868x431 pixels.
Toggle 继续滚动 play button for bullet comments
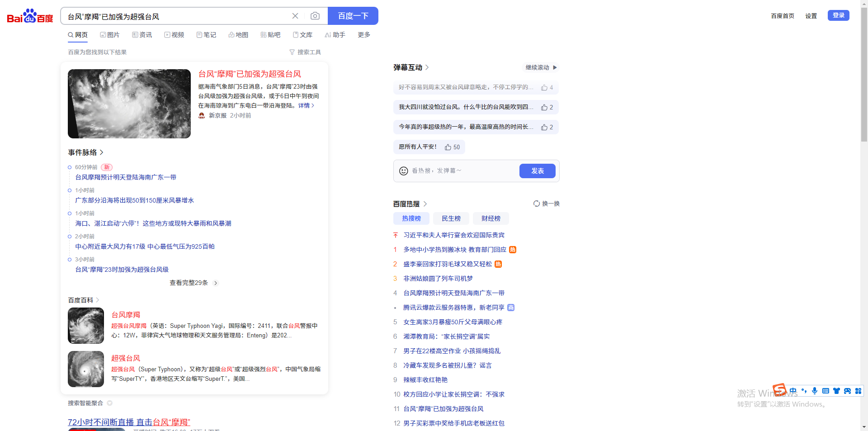tap(541, 67)
